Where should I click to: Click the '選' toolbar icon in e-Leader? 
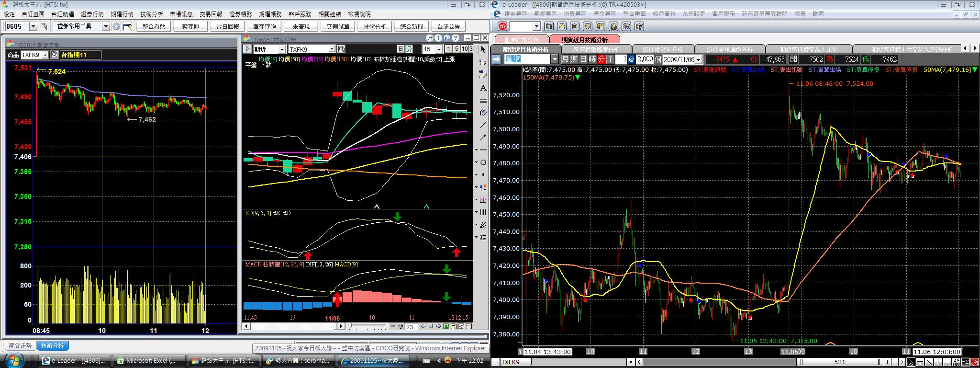coord(562,26)
